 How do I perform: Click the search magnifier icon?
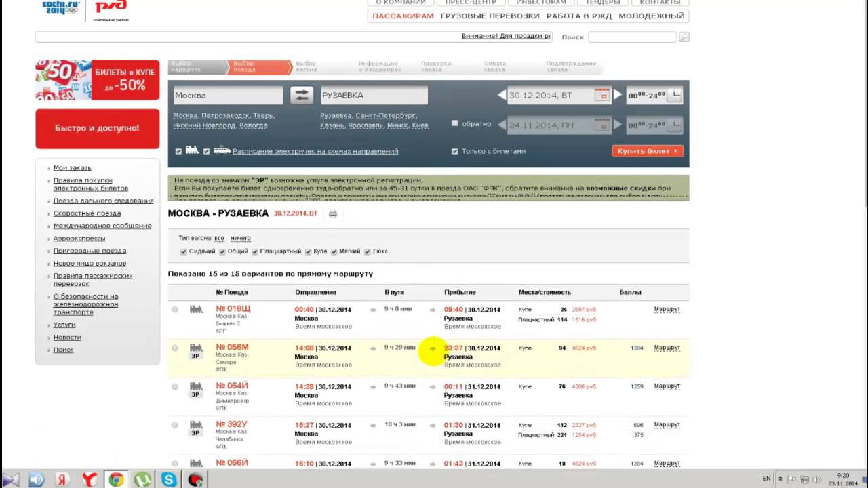pyautogui.click(x=684, y=37)
